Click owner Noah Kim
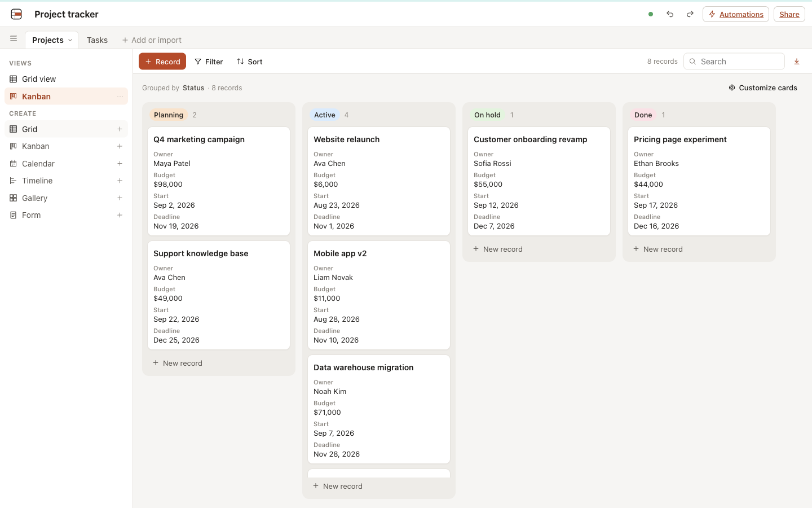This screenshot has height=508, width=812. pos(330,392)
